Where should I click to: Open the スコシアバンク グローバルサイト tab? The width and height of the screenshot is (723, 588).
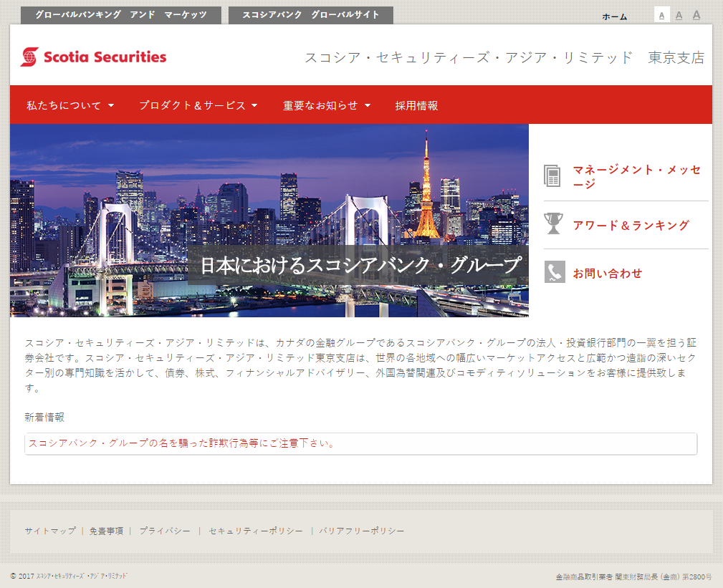click(x=311, y=15)
